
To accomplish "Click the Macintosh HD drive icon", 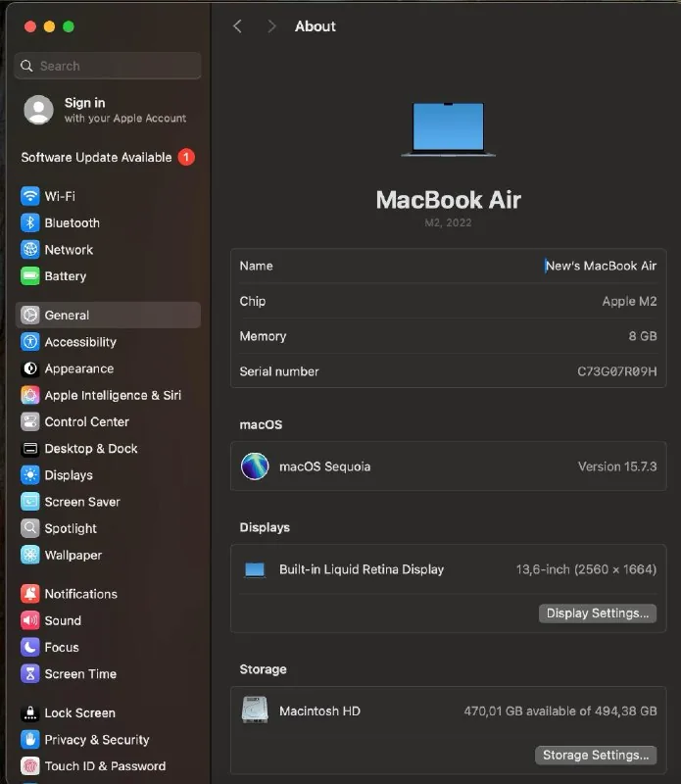I will 255,710.
